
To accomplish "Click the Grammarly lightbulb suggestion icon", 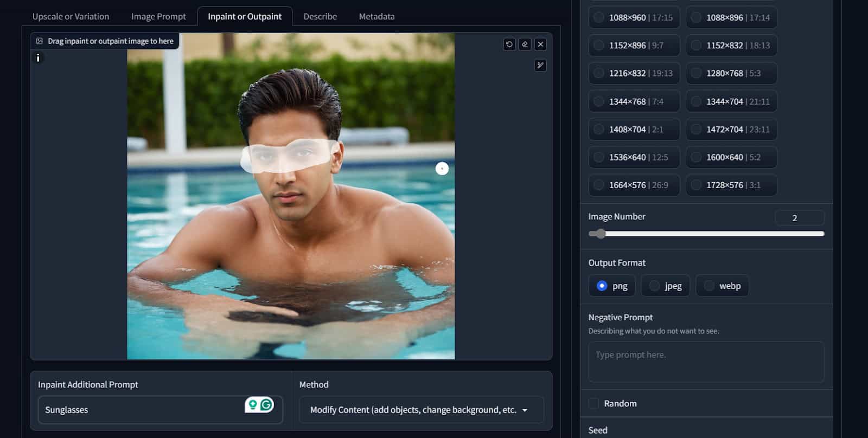I will point(252,404).
